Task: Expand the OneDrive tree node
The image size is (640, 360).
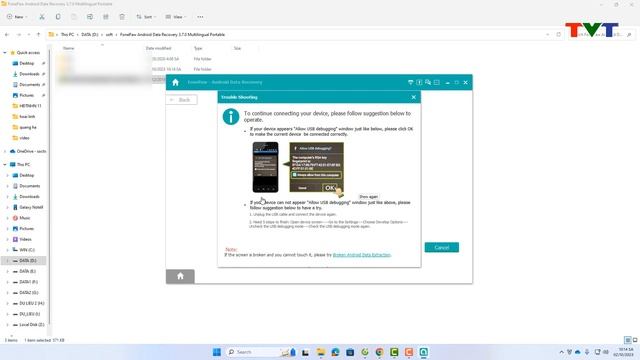Action: tap(5, 151)
